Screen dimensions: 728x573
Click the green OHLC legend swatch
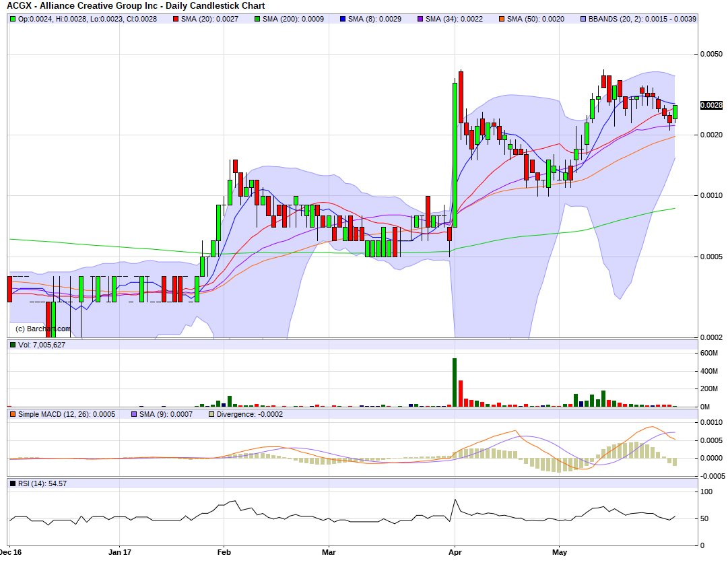(13, 19)
